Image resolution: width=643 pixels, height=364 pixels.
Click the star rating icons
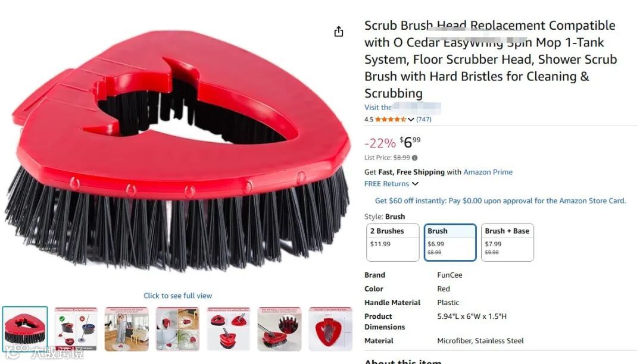(390, 119)
